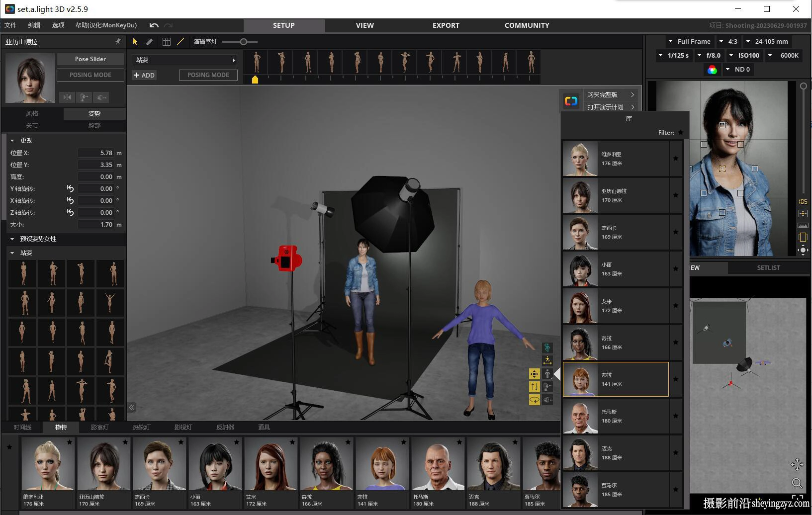812x515 pixels.
Task: Click the four-arrow pan icon in top view
Action: tap(797, 465)
